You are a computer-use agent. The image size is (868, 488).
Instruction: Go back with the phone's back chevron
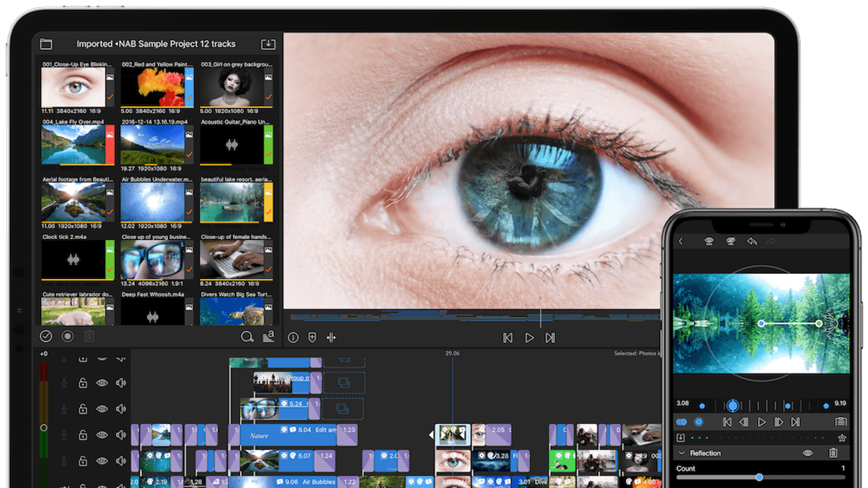681,241
